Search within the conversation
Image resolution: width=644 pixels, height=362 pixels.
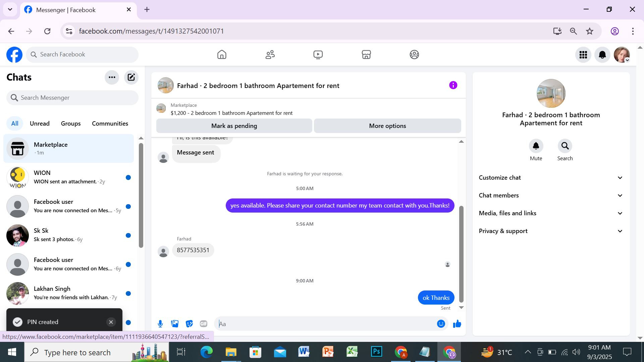[x=565, y=146]
